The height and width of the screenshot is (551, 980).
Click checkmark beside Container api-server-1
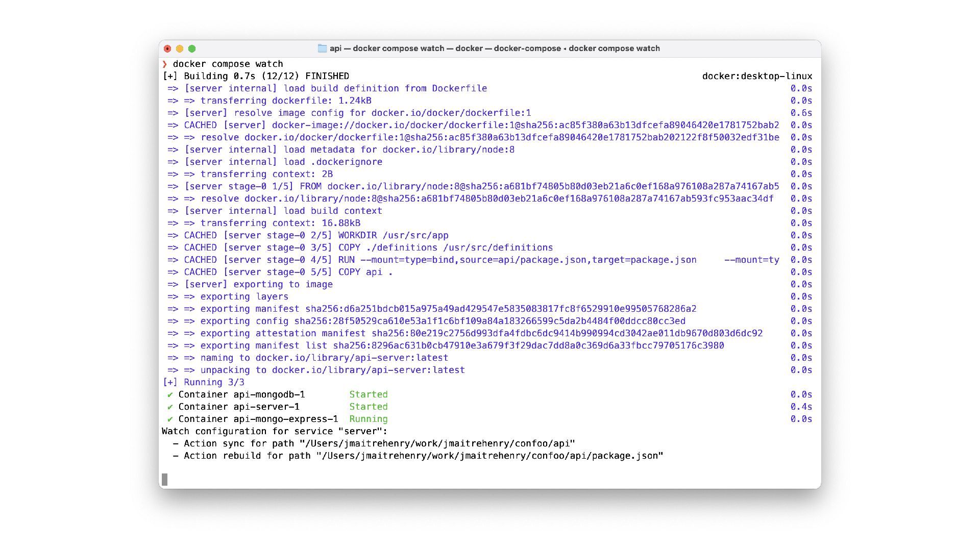(x=170, y=407)
